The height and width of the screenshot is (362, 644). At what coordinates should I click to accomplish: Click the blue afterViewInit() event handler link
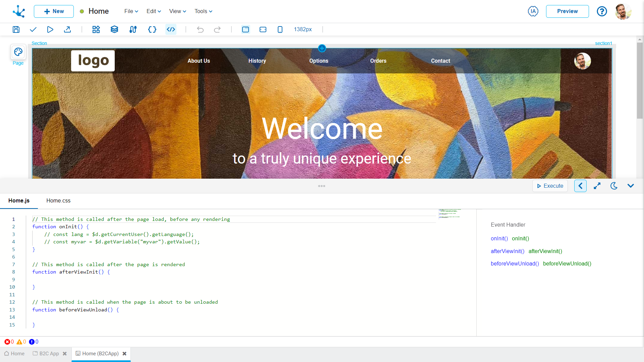coord(507,251)
